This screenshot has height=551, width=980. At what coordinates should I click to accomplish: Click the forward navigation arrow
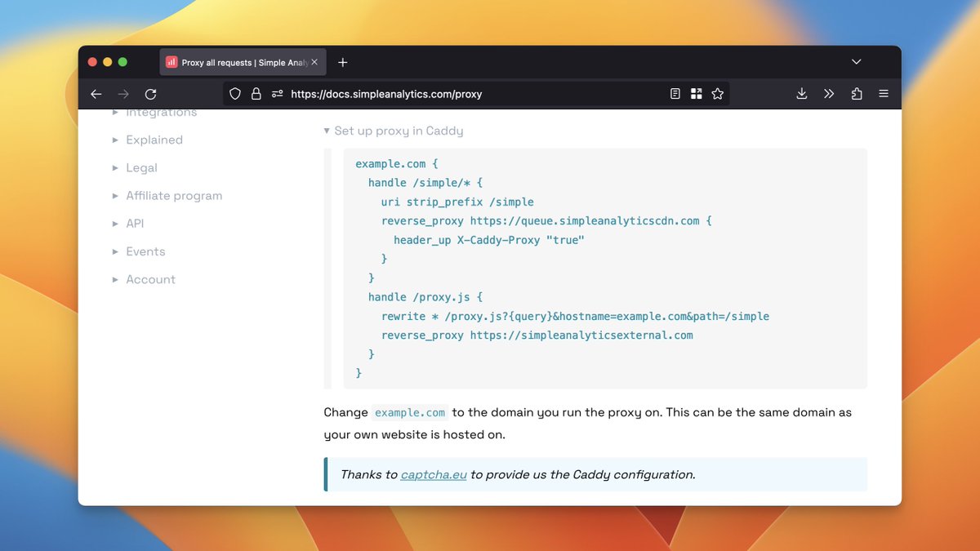[x=123, y=94]
